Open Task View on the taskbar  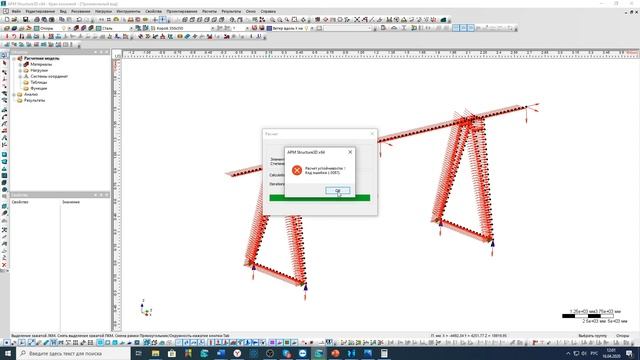pos(139,353)
